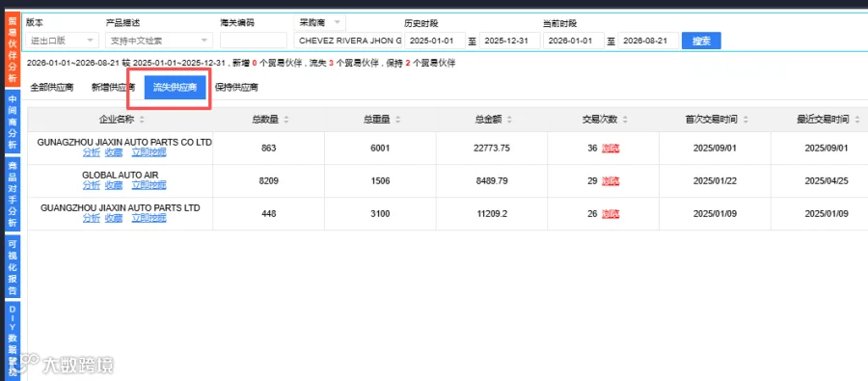Sort by 首次交易时间 column arrows

click(x=746, y=120)
